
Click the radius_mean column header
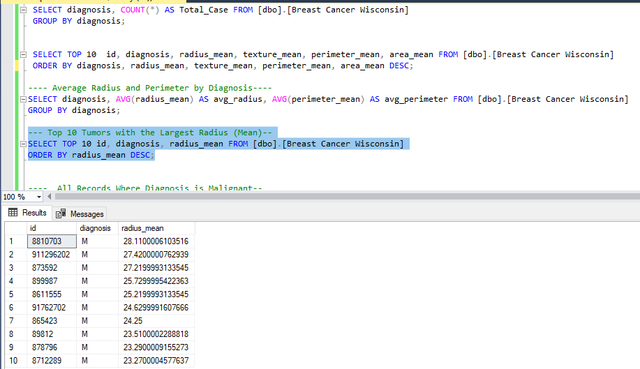[156, 228]
